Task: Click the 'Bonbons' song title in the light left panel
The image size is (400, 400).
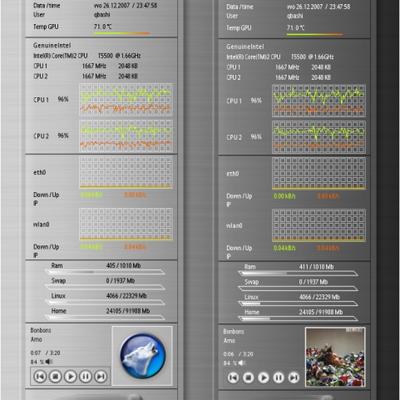Action: click(x=41, y=330)
